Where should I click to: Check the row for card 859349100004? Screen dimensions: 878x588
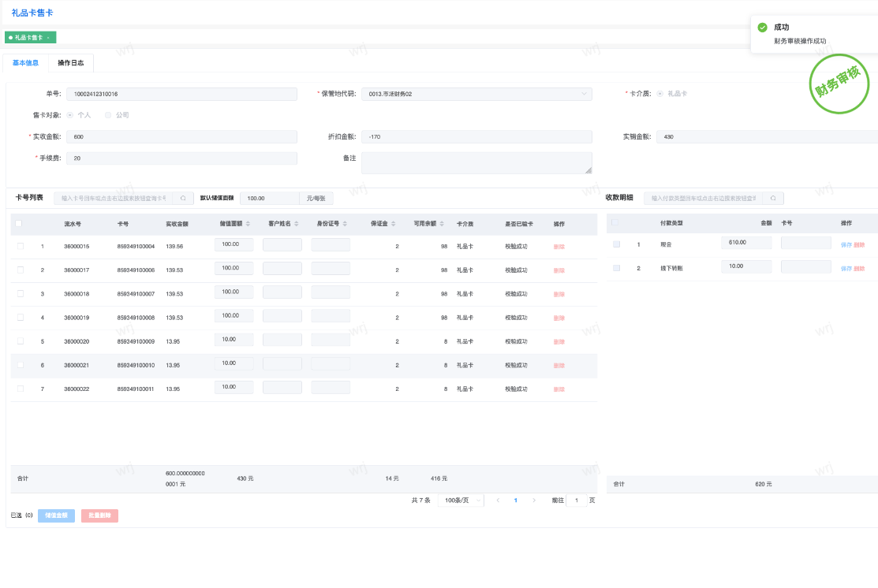21,247
